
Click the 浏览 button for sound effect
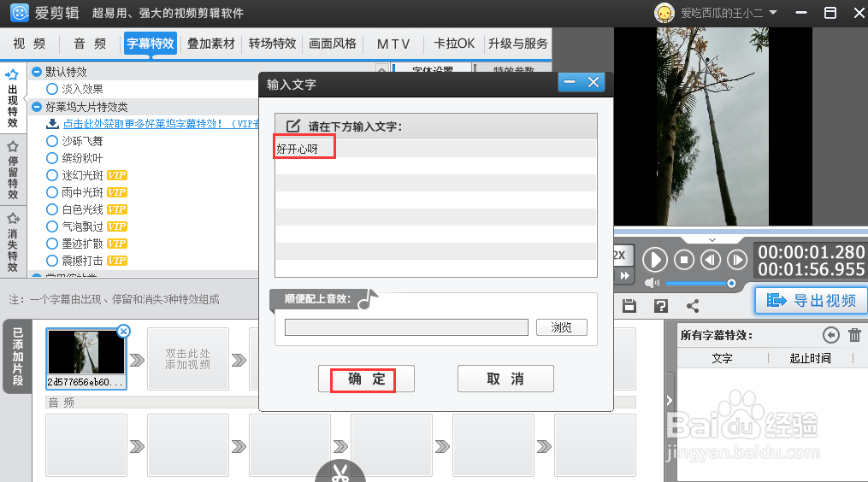[561, 327]
